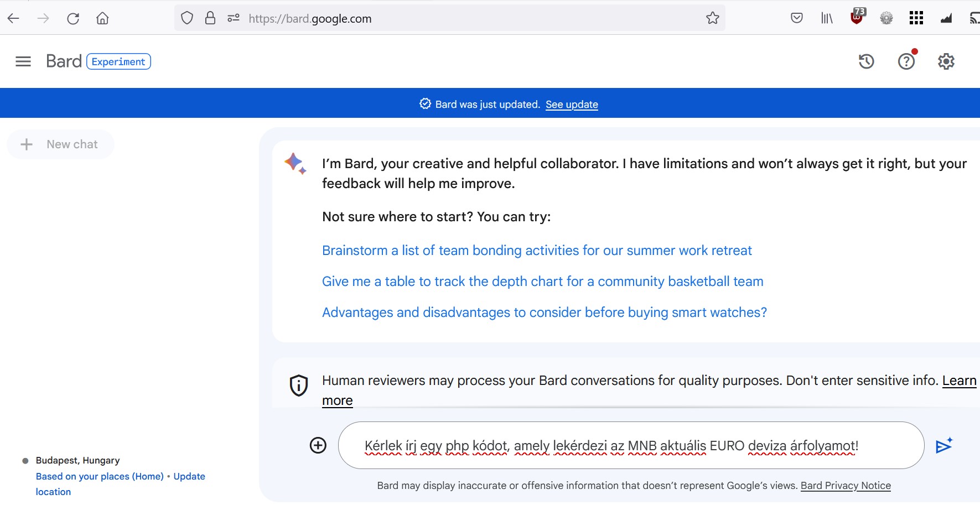Click inside the prompt text field
The height and width of the screenshot is (505, 980).
631,445
